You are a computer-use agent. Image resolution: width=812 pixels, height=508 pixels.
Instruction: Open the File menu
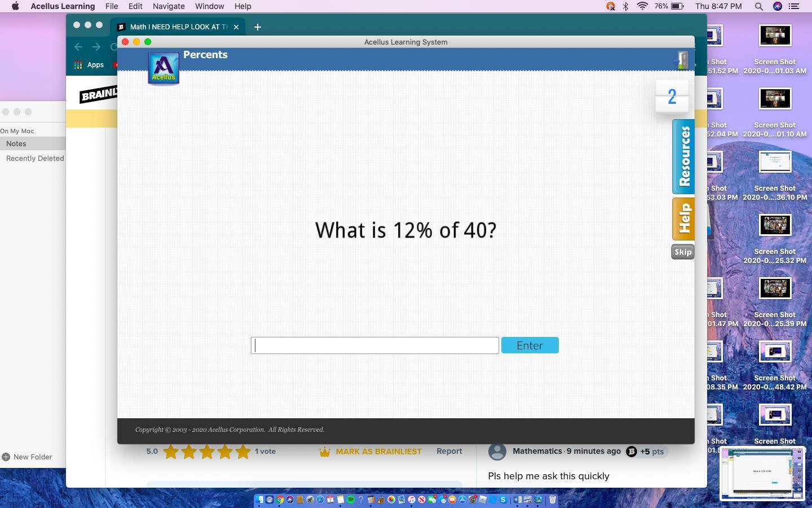(112, 6)
